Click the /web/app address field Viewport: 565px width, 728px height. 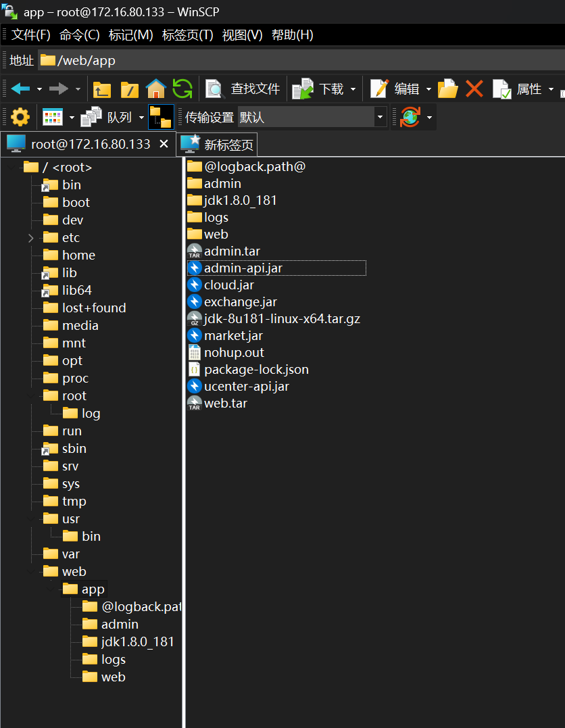(302, 60)
